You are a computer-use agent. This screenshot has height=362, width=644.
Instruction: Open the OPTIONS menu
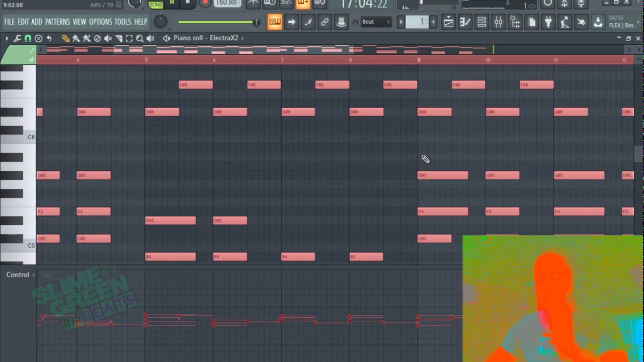(101, 22)
